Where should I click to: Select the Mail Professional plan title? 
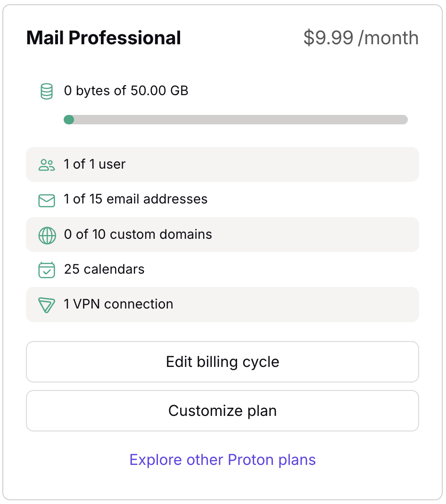[103, 38]
